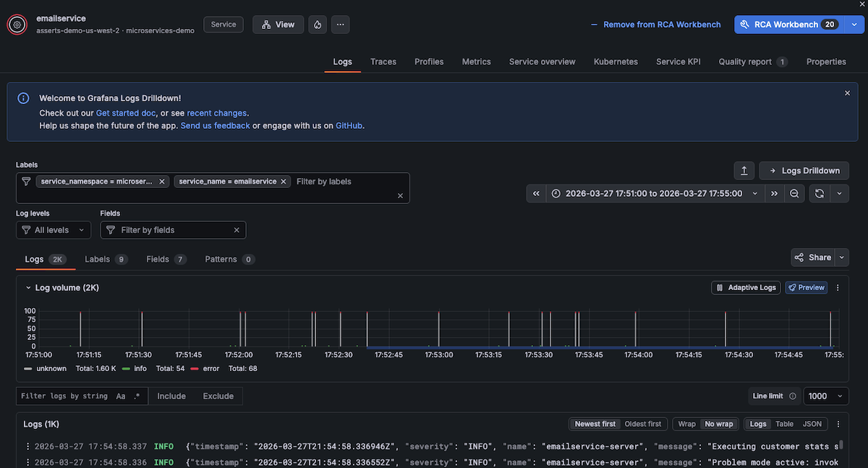Toggle case-sensitive Aa filter option
The height and width of the screenshot is (468, 868).
[121, 396]
